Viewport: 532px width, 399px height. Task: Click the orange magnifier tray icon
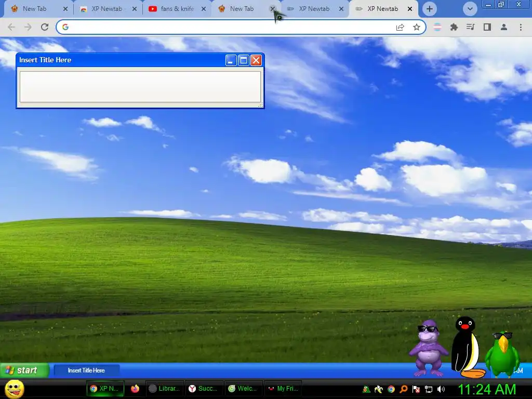pos(403,389)
